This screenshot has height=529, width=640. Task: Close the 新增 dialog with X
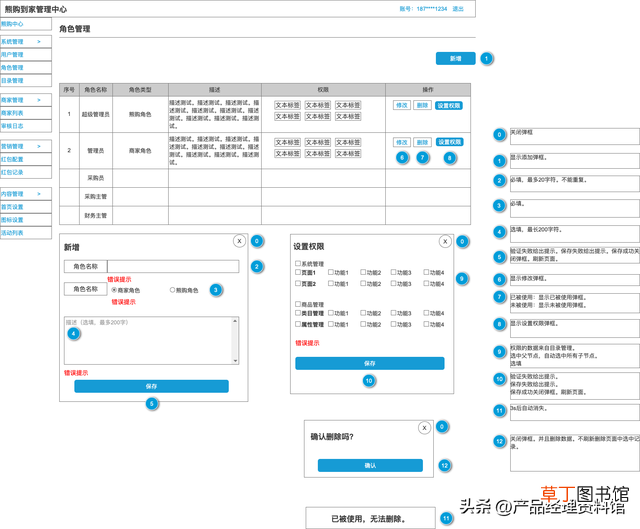point(240,241)
